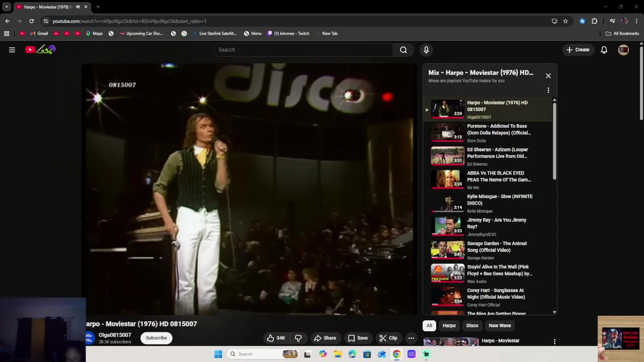The image size is (644, 362).
Task: Select the Disco filter chip
Action: pos(472,325)
